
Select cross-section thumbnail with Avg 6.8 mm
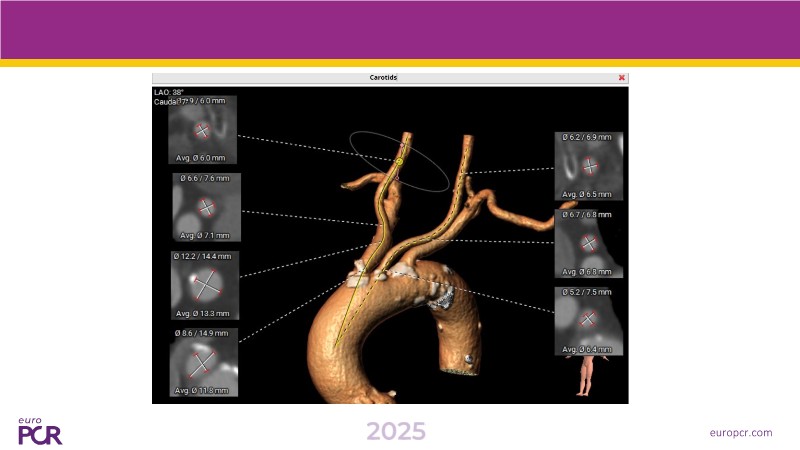(x=589, y=243)
